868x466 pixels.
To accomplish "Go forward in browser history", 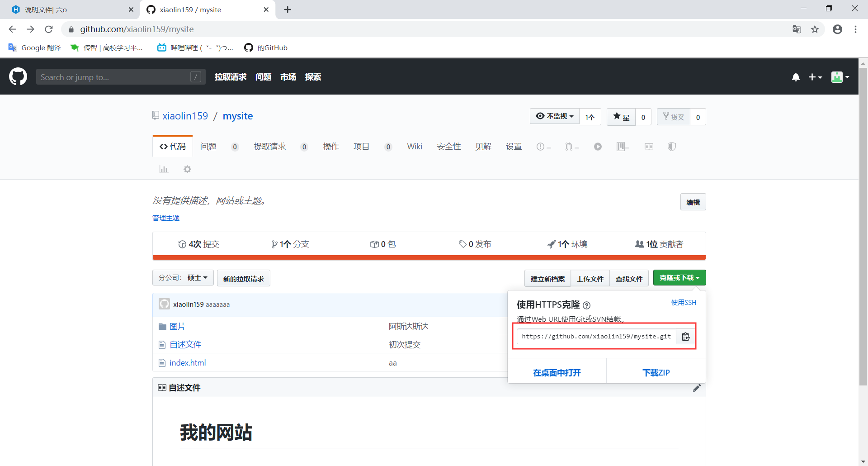I will point(31,29).
